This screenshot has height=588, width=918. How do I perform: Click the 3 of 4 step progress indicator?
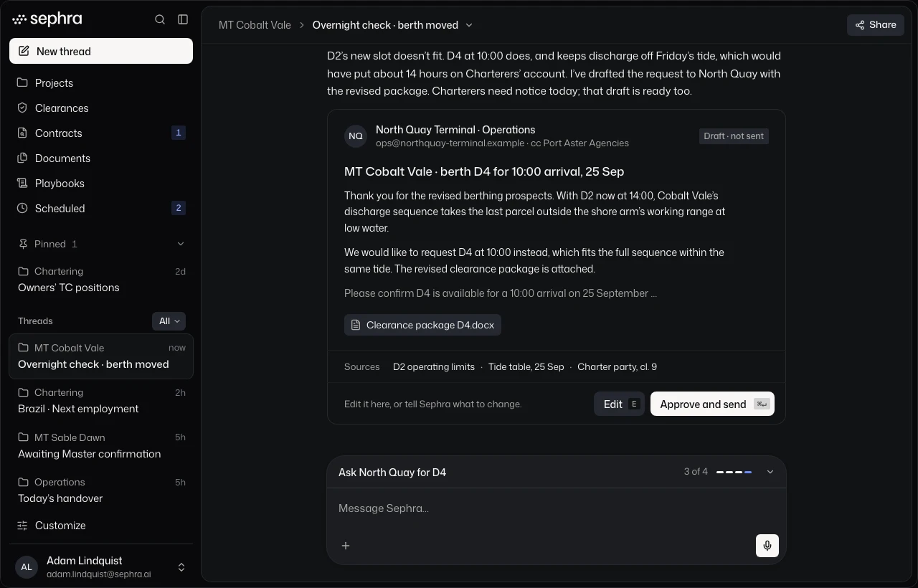point(717,472)
